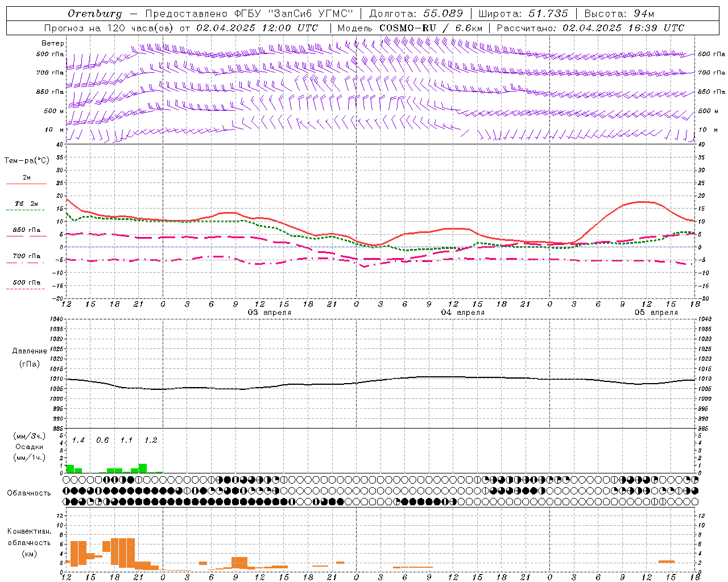
Task: Click the Рассчитано: 02.04.2025 16:39 UTC timestamp
Action: (590, 28)
